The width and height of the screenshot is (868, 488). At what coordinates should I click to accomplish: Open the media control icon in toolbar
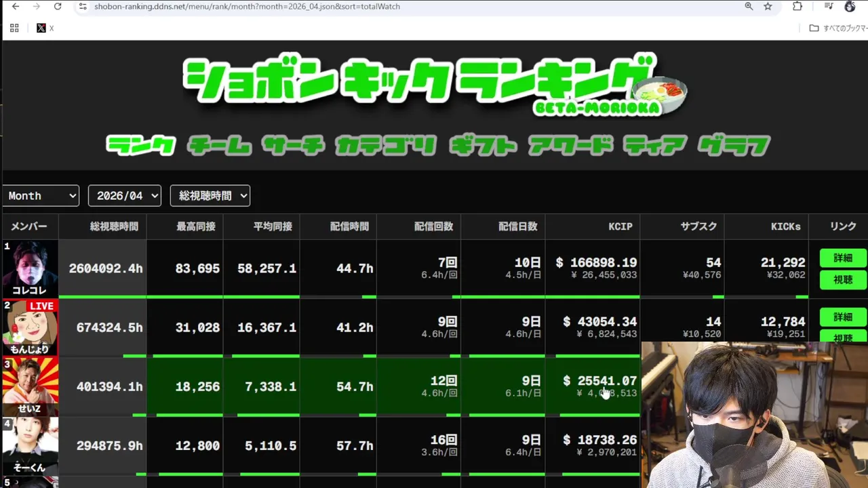pos(829,6)
